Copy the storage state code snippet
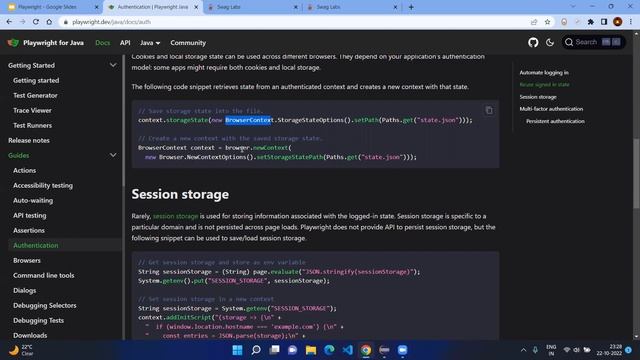This screenshot has width=640, height=360. pyautogui.click(x=489, y=110)
